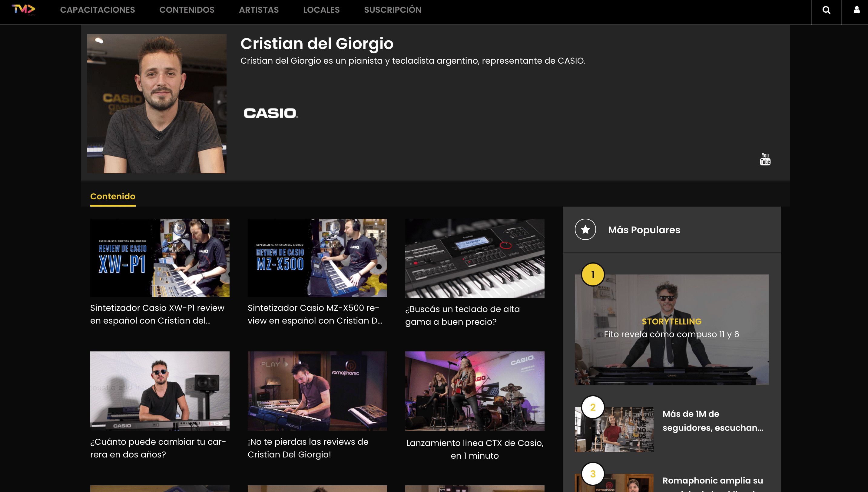Open the user account icon
Image resolution: width=868 pixels, height=492 pixels.
(x=856, y=10)
